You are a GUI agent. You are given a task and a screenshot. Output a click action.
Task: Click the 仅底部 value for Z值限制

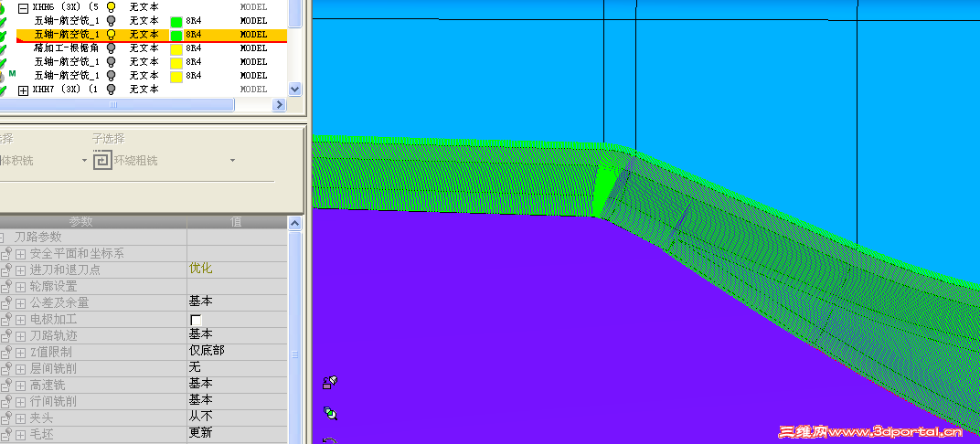(x=207, y=351)
